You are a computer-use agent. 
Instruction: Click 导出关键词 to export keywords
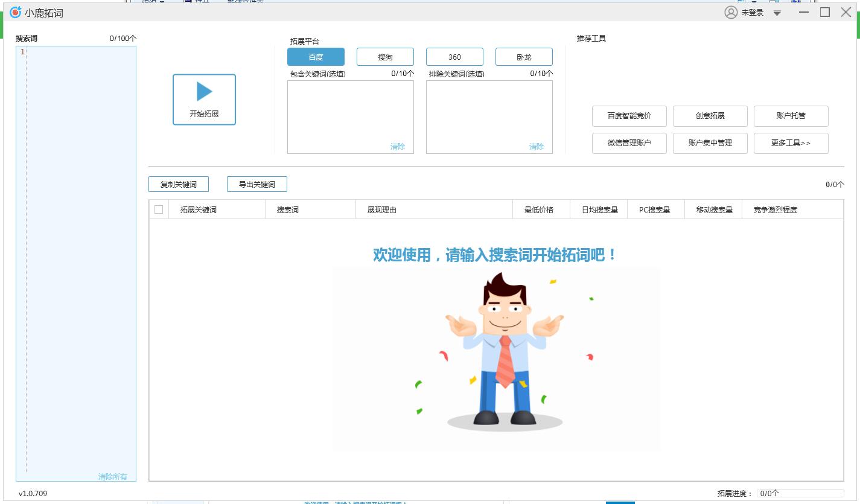(256, 184)
